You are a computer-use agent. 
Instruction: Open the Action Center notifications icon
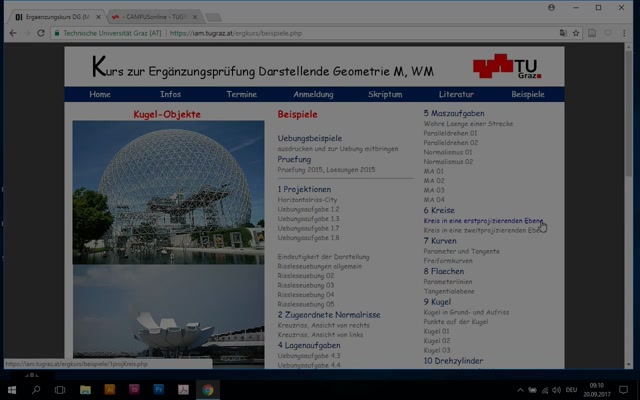click(625, 389)
